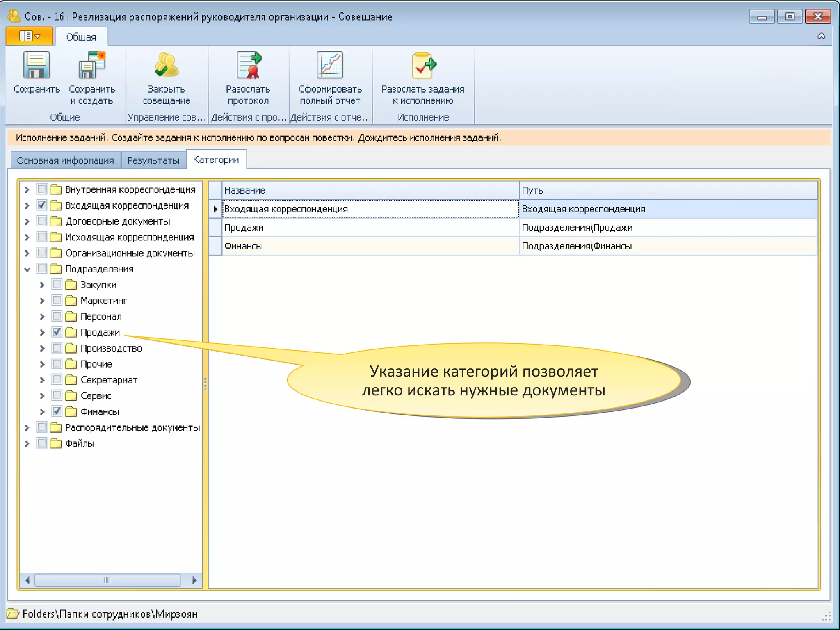Viewport: 840px width, 630px height.
Task: Click Разослать задания к исполнению icon
Action: coord(423,65)
